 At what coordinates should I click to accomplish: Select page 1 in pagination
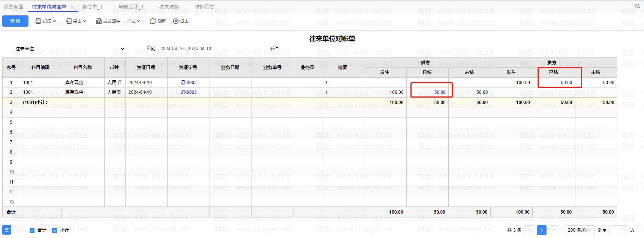pos(542,230)
